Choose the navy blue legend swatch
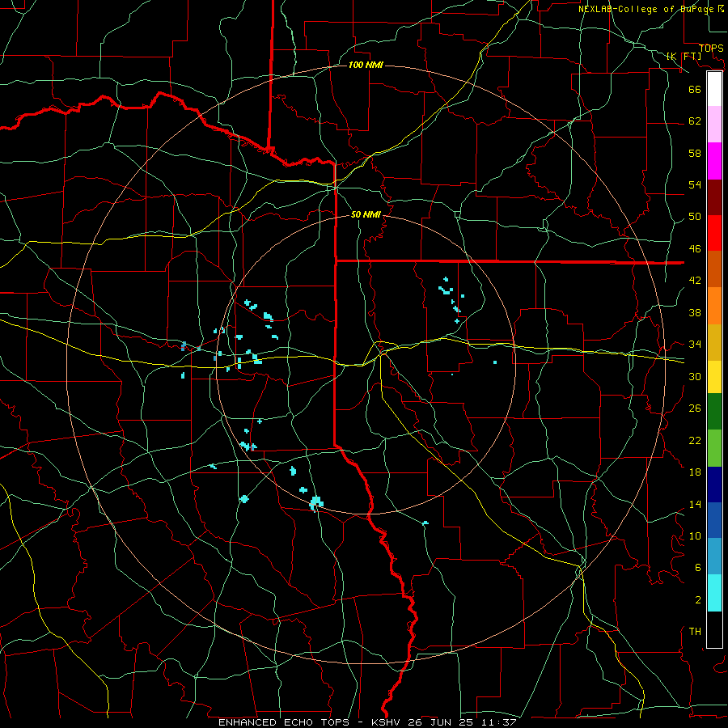Screen dimensions: 728x728 pos(714,485)
